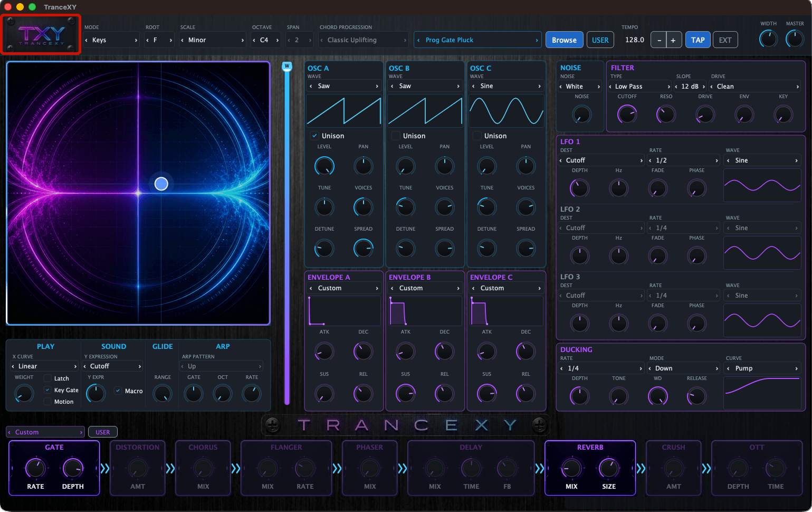Select next OSC A waveform with right arrow
This screenshot has height=512, width=812.
[377, 86]
